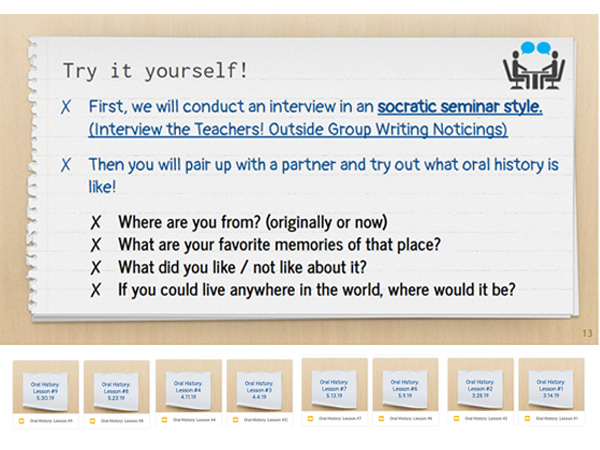Viewport: 600px width, 450px height.
Task: Open the Lesson #4 4.11.19 thumbnail
Action: coord(188,385)
